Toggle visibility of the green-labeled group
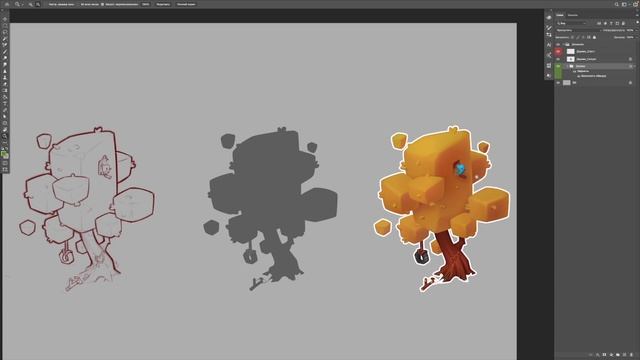640x360 pixels. tap(558, 66)
